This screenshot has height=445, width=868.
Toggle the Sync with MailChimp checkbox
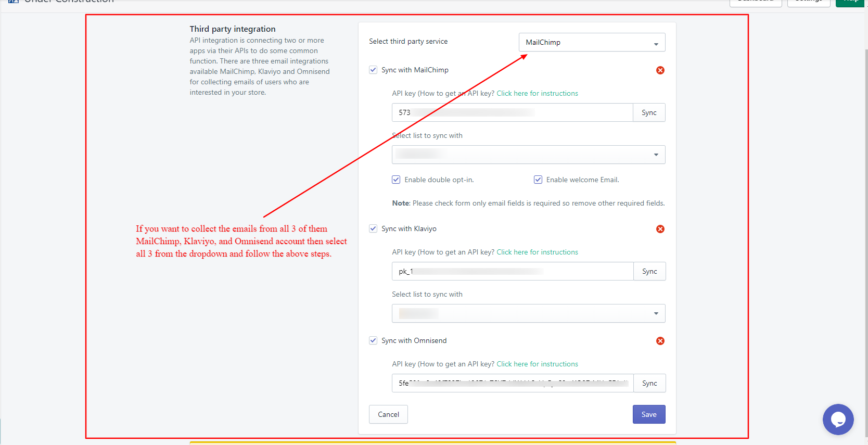coord(373,70)
